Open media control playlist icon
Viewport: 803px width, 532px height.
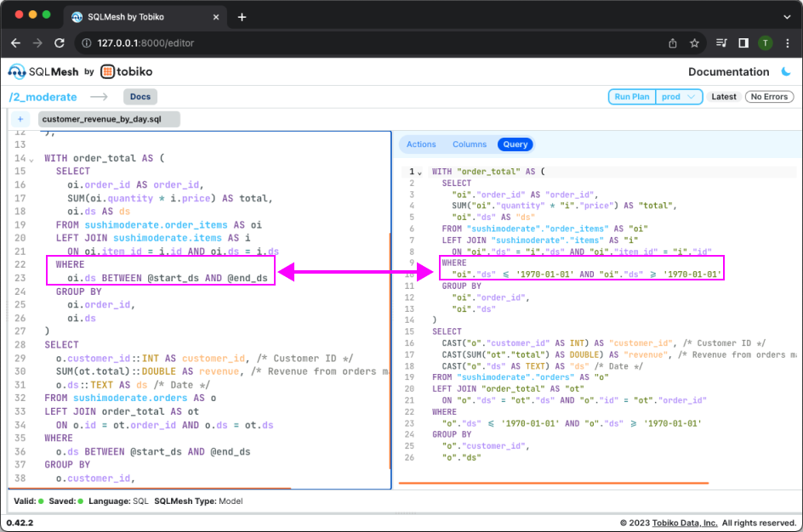pyautogui.click(x=721, y=43)
